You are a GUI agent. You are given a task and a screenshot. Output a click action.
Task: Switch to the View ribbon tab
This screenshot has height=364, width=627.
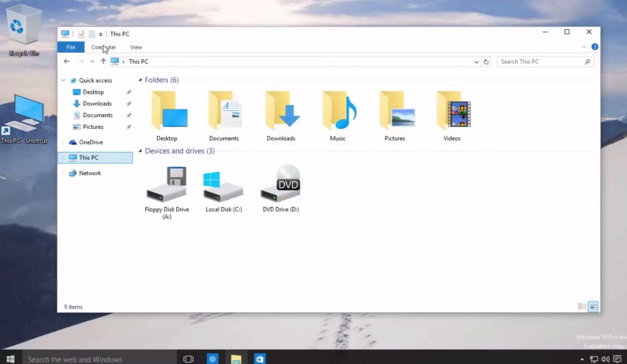tap(136, 47)
